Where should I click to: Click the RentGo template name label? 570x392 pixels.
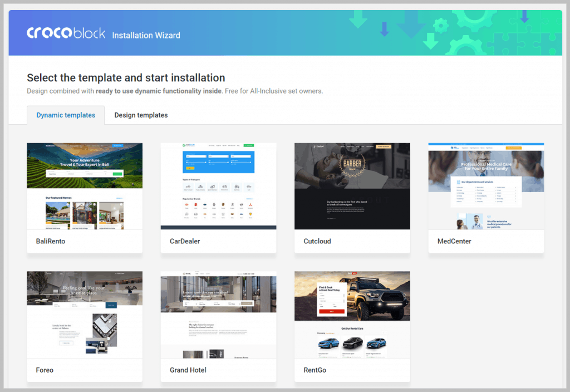pyautogui.click(x=316, y=370)
